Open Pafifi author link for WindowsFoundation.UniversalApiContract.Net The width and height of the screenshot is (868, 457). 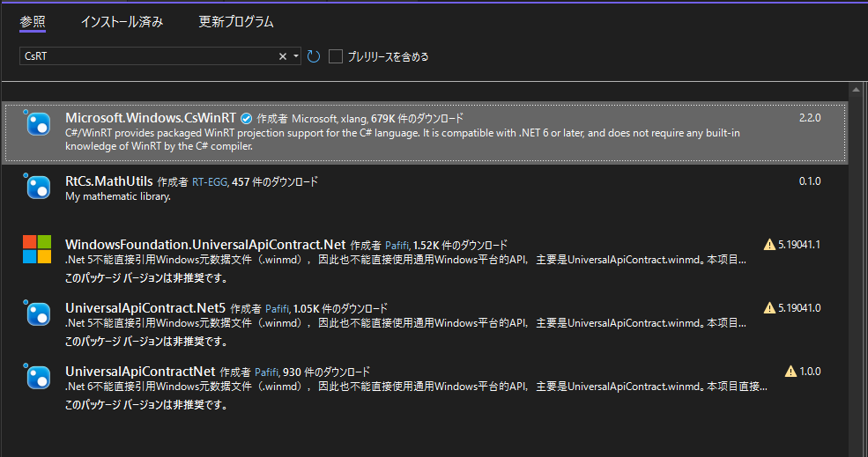[x=397, y=245]
